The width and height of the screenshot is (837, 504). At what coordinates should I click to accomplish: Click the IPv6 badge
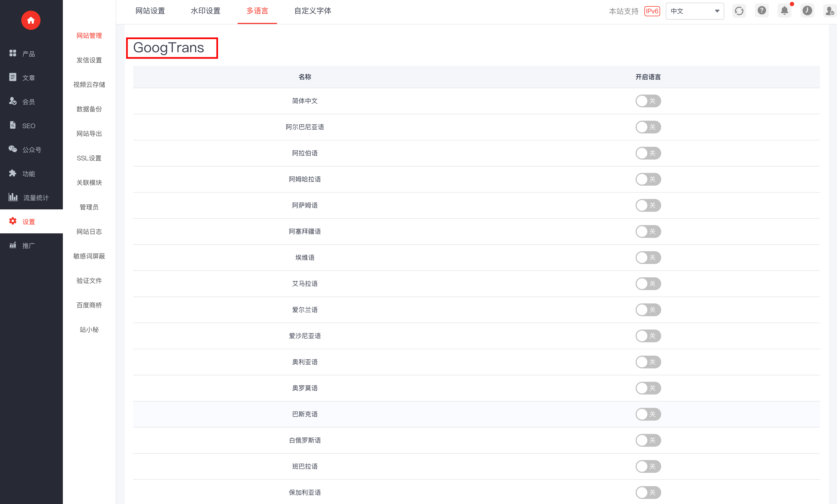(x=652, y=11)
